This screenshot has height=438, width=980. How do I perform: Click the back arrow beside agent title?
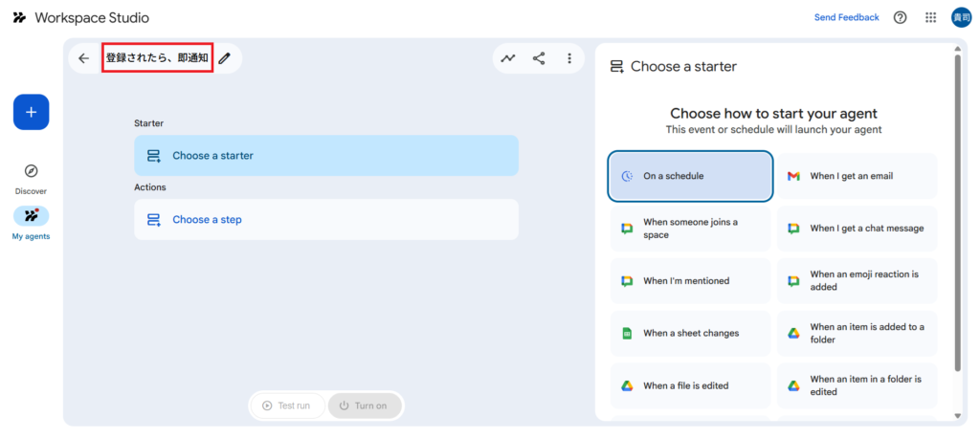(84, 58)
